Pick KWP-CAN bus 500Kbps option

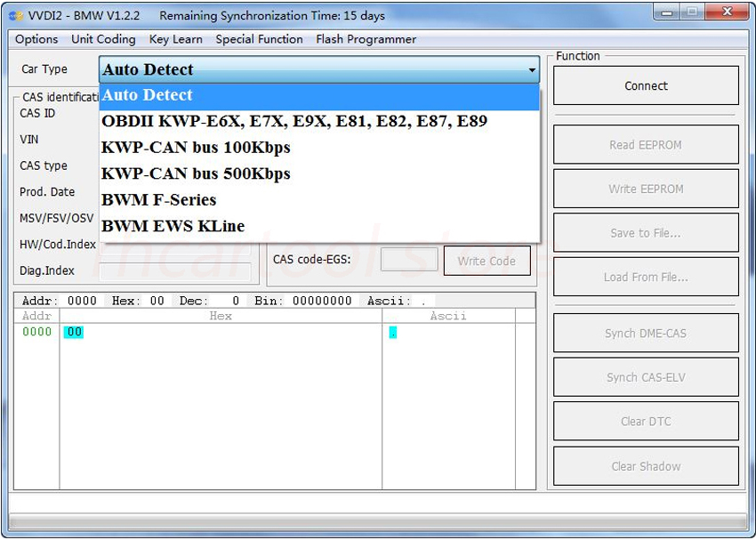click(319, 173)
